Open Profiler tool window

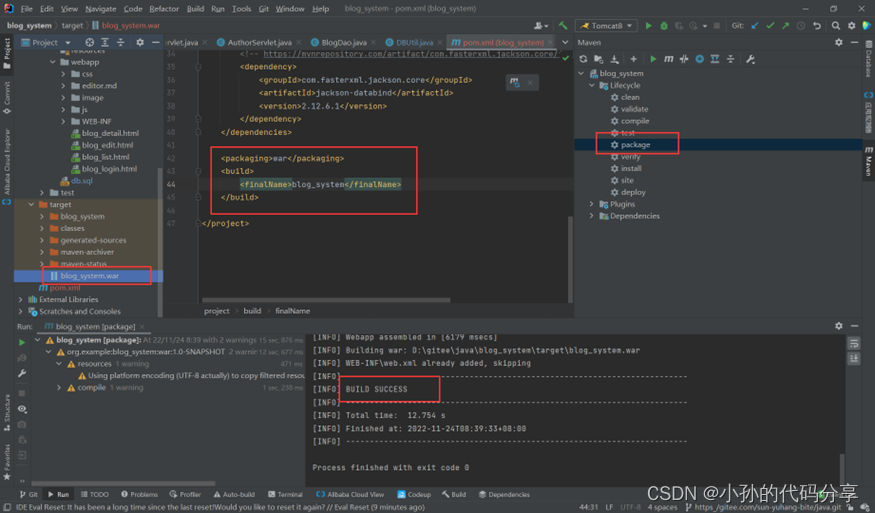(x=185, y=495)
